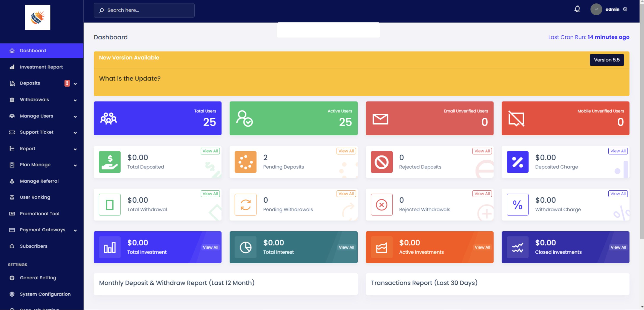Click the Rejected Deposits ban icon
The height and width of the screenshot is (310, 644).
tap(382, 162)
